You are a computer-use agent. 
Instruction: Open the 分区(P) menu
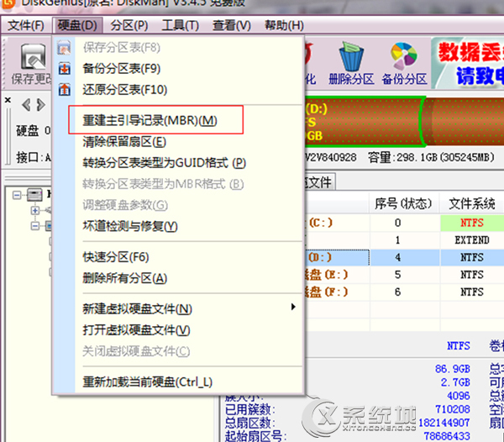click(129, 25)
